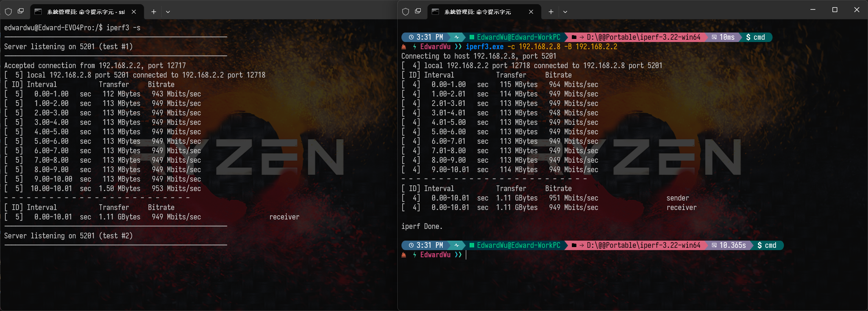This screenshot has height=311, width=868.
Task: Click the '10ms' duration segment in the prompt
Action: pos(723,37)
